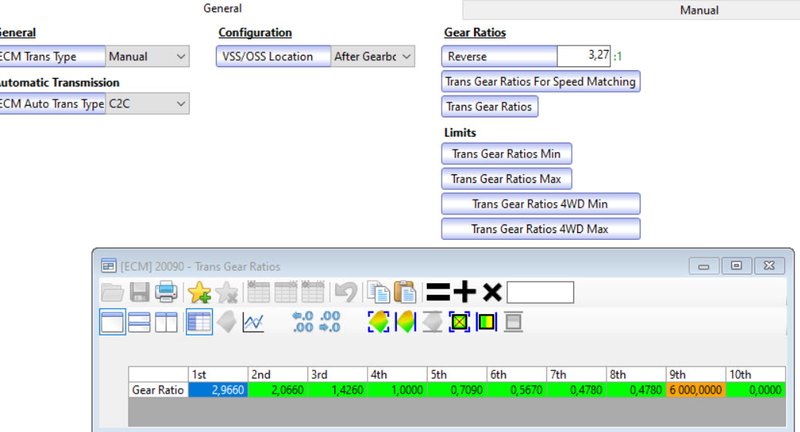Image resolution: width=800 pixels, height=432 pixels.
Task: Select the 7th gear ratio cell 0,4780
Action: tap(576, 390)
